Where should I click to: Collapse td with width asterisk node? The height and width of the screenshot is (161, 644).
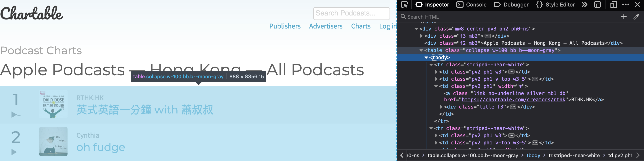tap(436, 87)
